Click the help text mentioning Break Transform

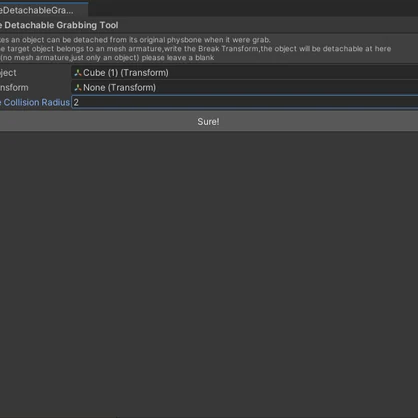point(195,49)
